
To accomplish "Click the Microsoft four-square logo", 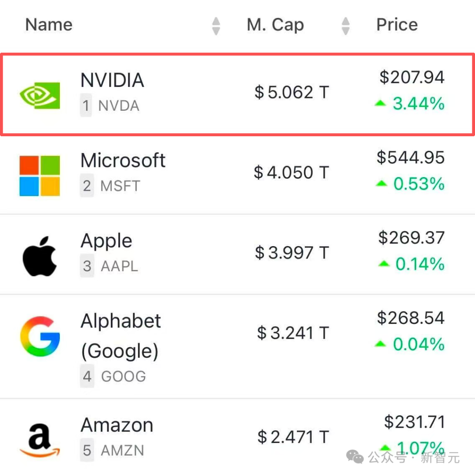I will click(x=40, y=175).
